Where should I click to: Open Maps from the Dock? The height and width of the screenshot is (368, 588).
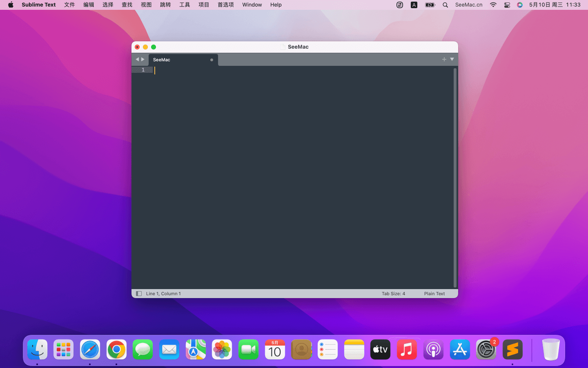[196, 350]
